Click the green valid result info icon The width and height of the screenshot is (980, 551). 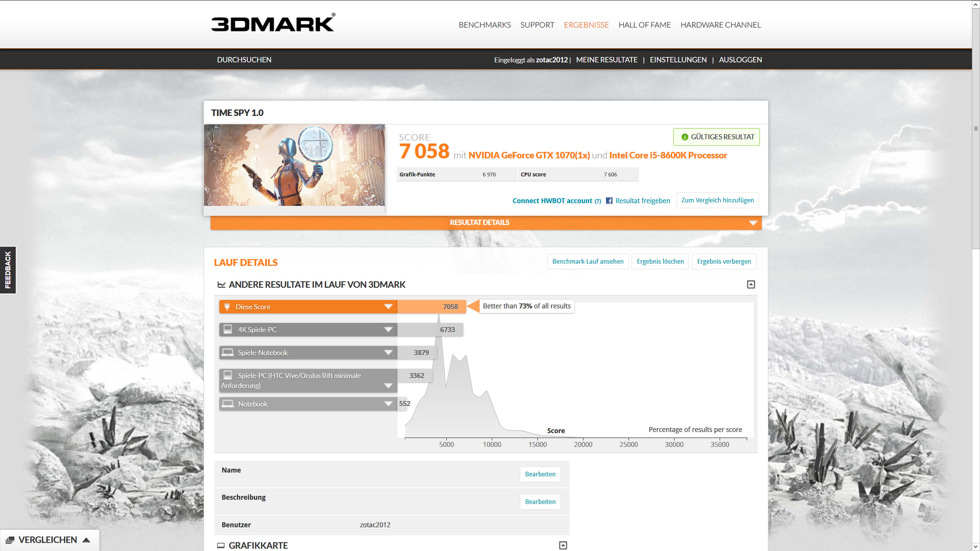(x=685, y=137)
